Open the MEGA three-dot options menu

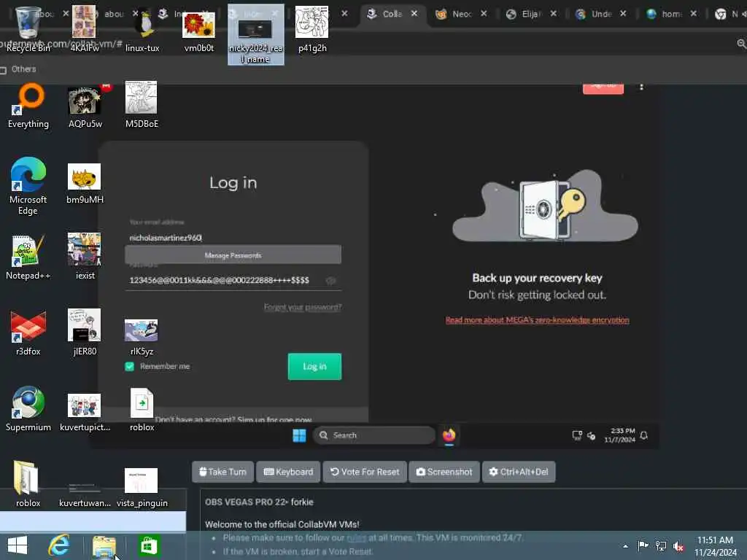tap(642, 87)
